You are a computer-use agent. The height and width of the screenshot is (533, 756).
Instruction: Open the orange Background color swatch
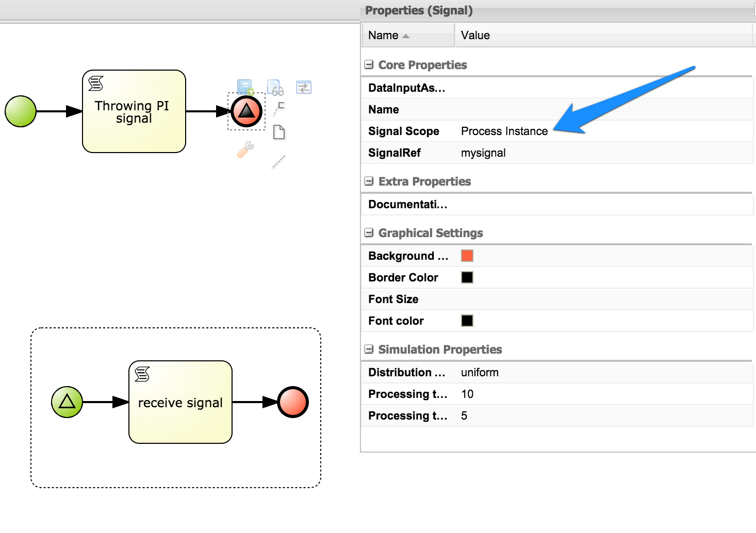[x=467, y=255]
